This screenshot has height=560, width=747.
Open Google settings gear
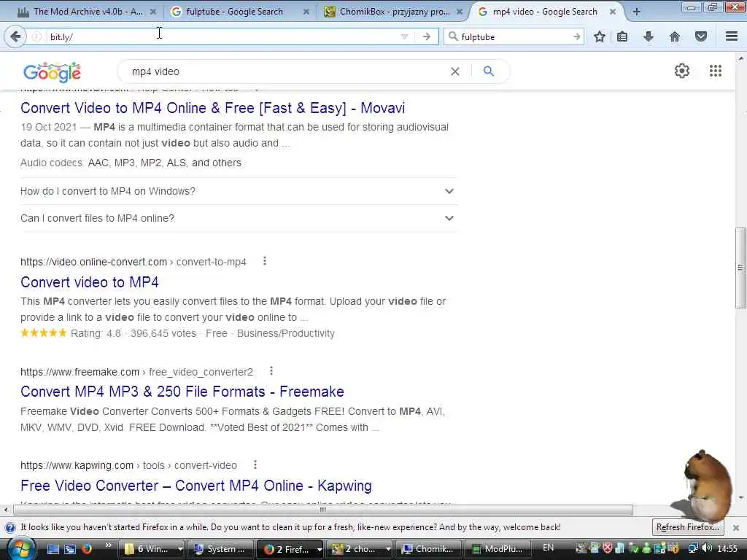point(682,71)
